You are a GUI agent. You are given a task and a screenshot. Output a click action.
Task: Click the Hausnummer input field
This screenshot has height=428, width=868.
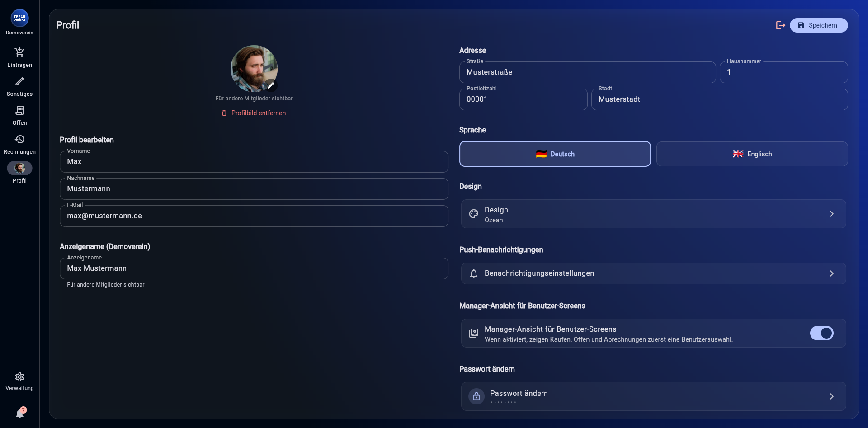(783, 72)
